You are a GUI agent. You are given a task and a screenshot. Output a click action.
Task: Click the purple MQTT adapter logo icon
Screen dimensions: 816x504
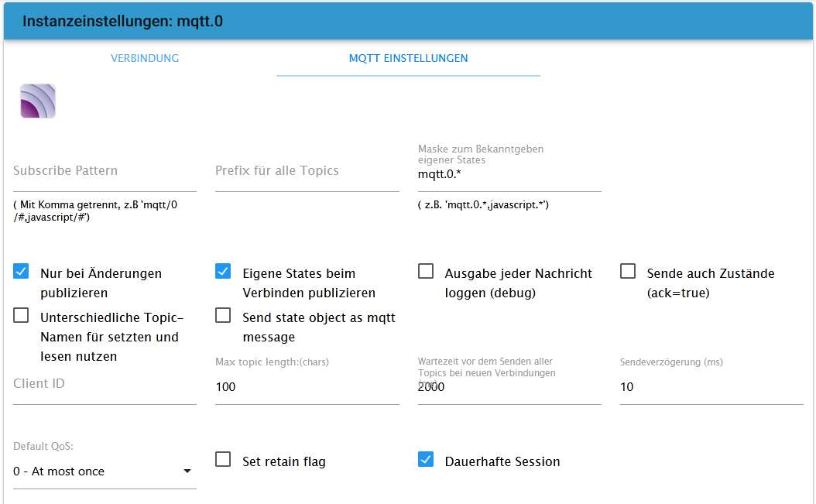(x=38, y=101)
